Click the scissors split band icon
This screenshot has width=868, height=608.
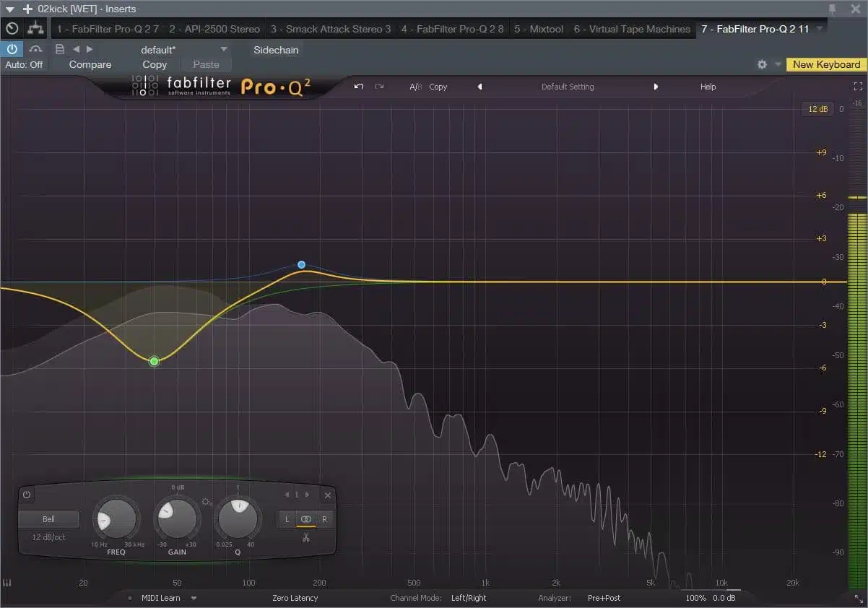click(x=306, y=538)
